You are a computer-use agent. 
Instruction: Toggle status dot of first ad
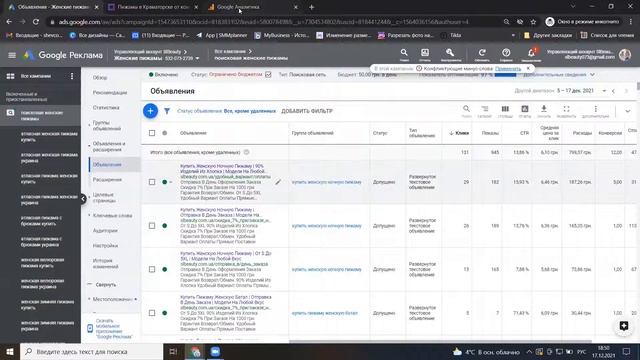165,182
